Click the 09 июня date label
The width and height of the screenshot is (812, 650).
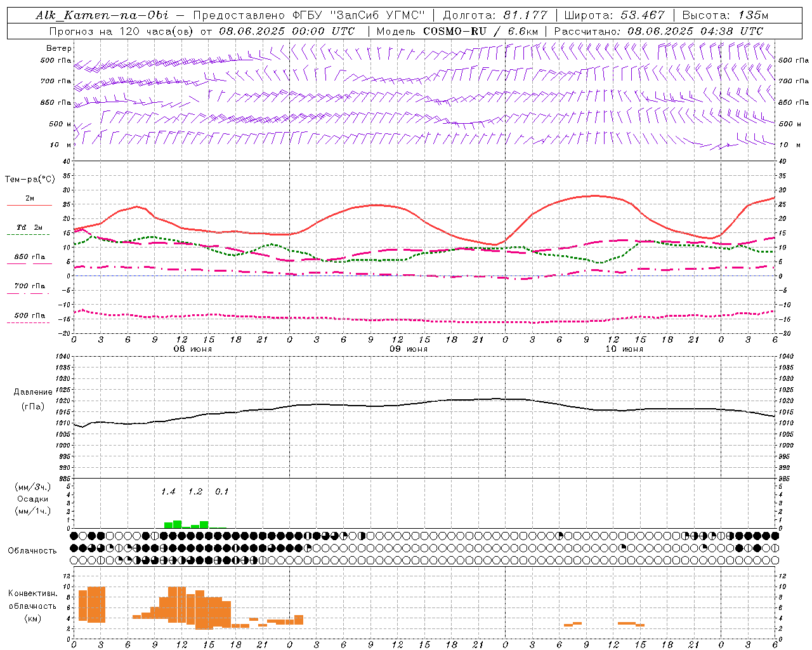point(409,349)
